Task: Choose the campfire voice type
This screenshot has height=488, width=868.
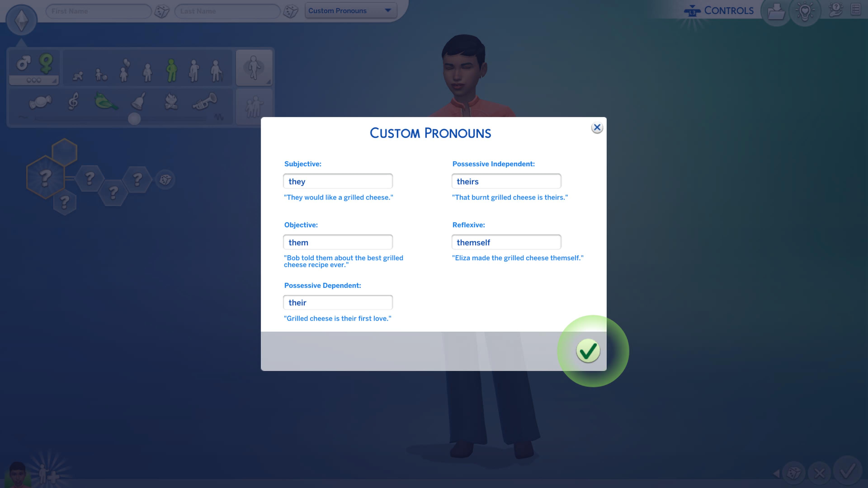Action: tap(171, 101)
